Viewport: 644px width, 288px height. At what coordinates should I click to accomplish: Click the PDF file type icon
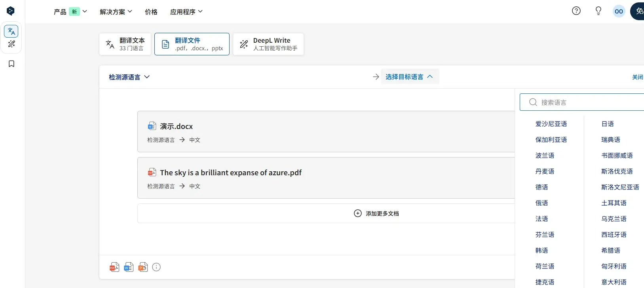[114, 267]
